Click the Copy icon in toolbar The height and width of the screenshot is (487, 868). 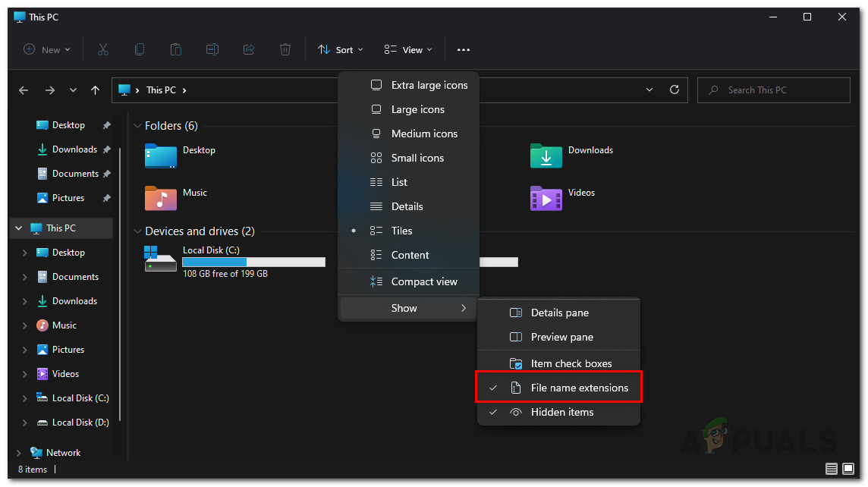(x=140, y=49)
